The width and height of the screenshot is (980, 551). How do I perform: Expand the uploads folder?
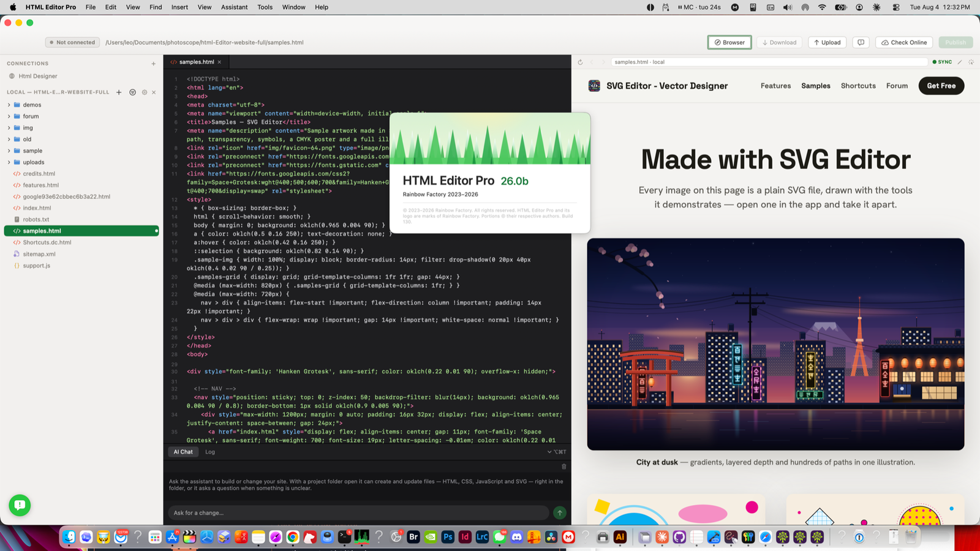[x=9, y=162]
